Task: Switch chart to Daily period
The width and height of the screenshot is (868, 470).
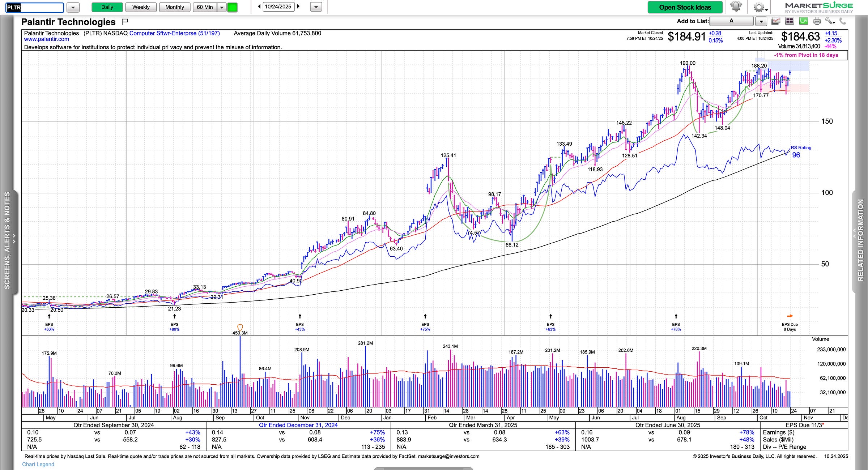Action: (x=107, y=7)
